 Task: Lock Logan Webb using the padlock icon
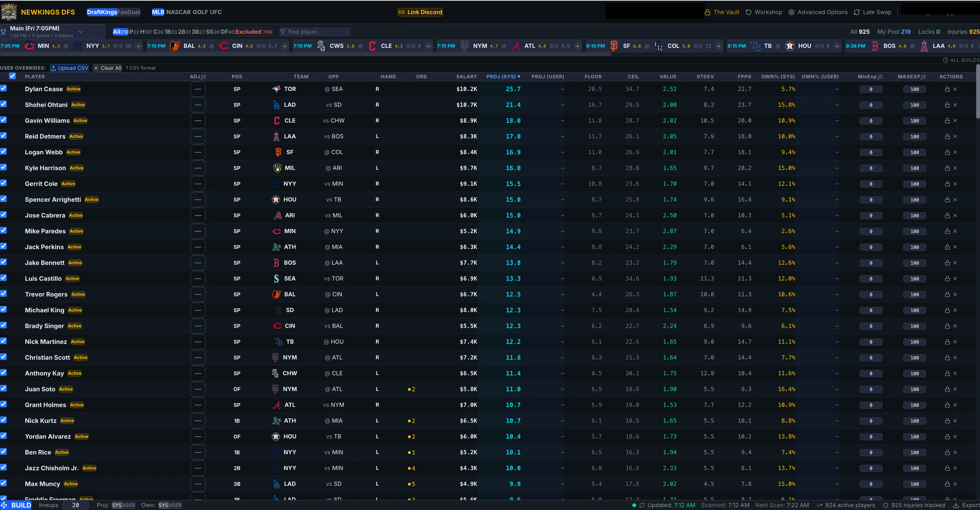[x=947, y=152]
